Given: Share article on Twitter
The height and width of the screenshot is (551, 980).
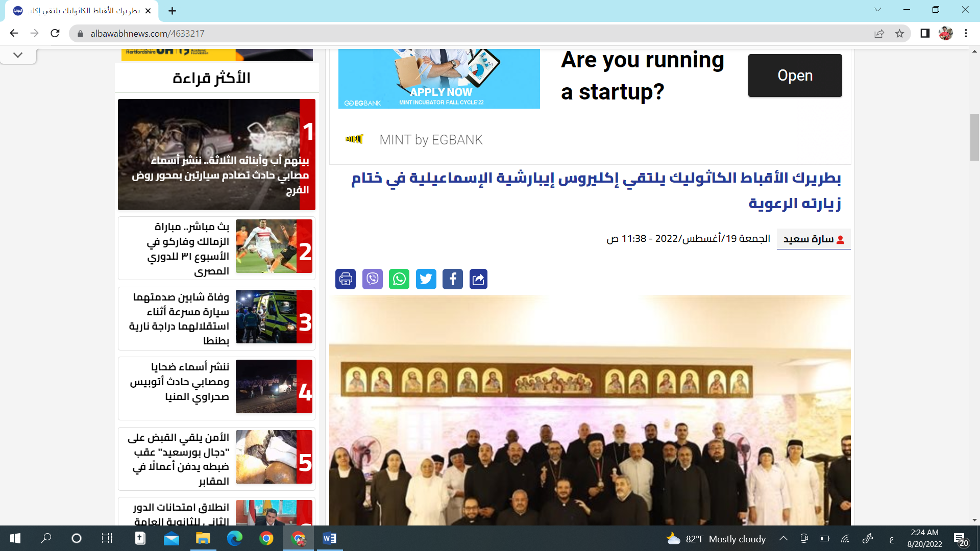Looking at the screenshot, I should click(x=426, y=279).
